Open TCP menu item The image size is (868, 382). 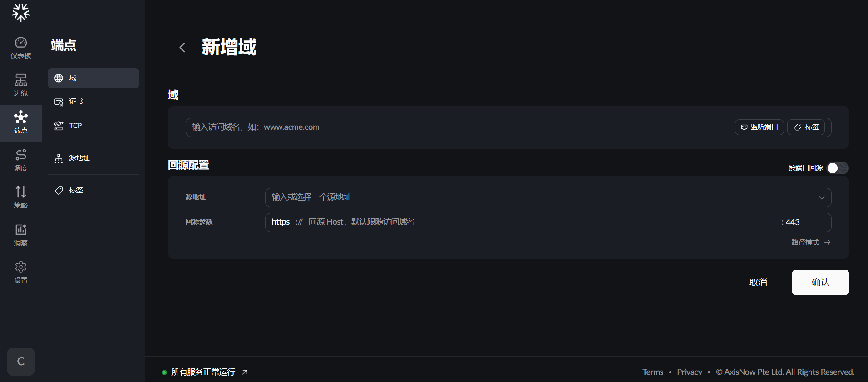(94, 126)
